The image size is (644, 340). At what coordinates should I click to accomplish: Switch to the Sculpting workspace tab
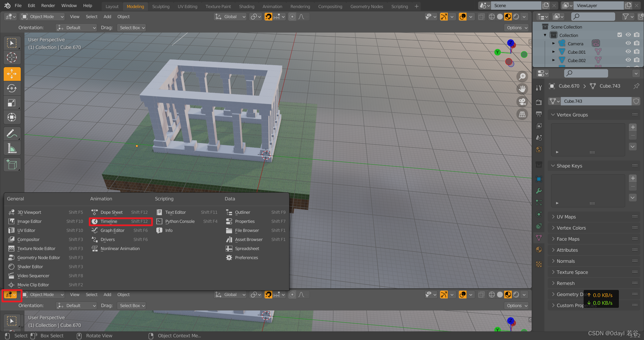coord(161,6)
